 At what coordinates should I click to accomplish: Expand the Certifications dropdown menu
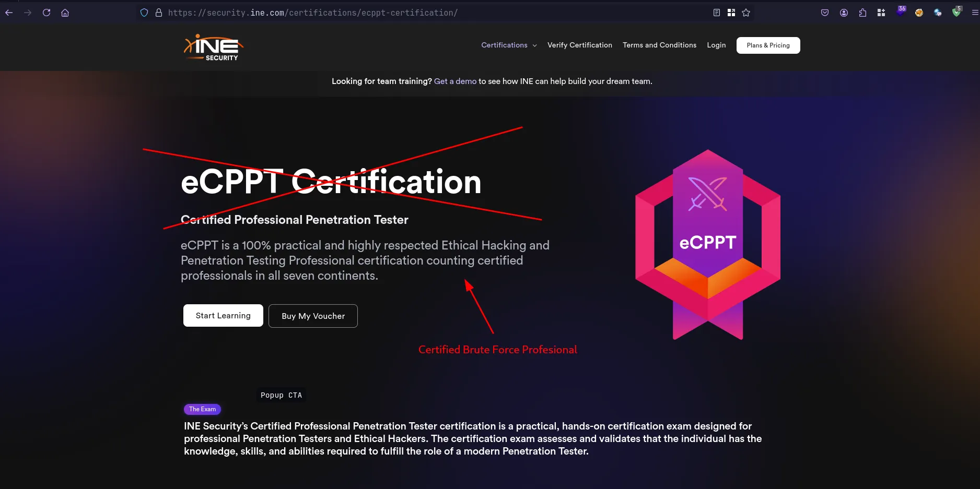(x=504, y=45)
